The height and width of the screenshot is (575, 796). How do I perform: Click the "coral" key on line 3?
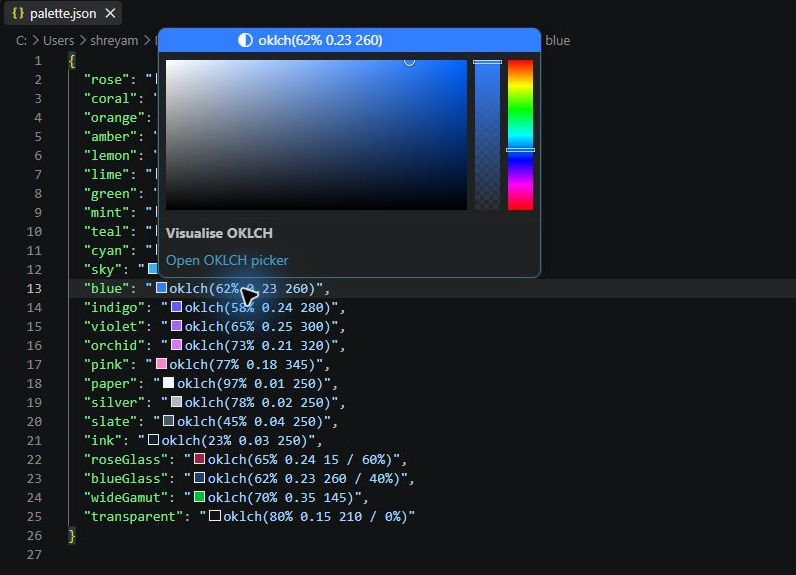click(110, 98)
